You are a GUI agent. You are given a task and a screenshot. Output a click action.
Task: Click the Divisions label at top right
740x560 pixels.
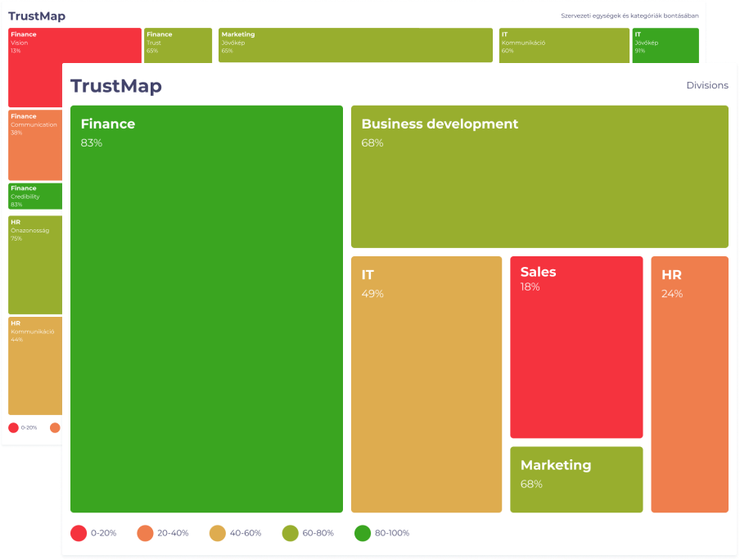[706, 85]
